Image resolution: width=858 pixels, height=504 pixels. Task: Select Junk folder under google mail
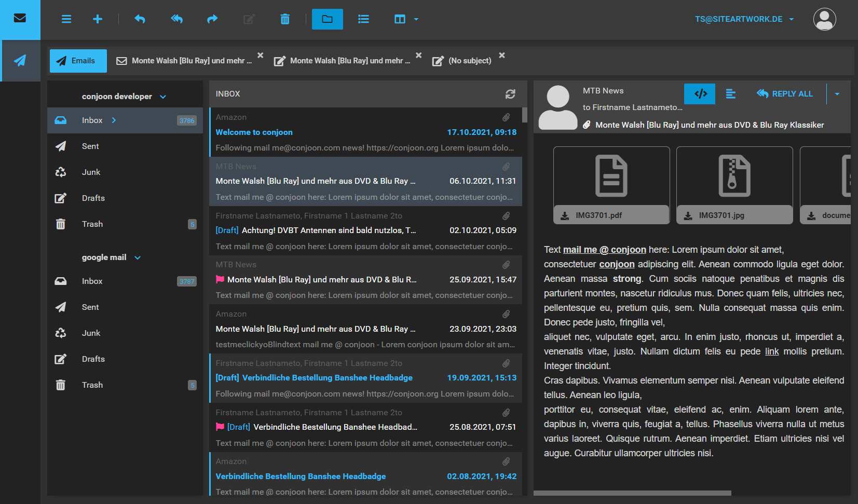point(91,333)
